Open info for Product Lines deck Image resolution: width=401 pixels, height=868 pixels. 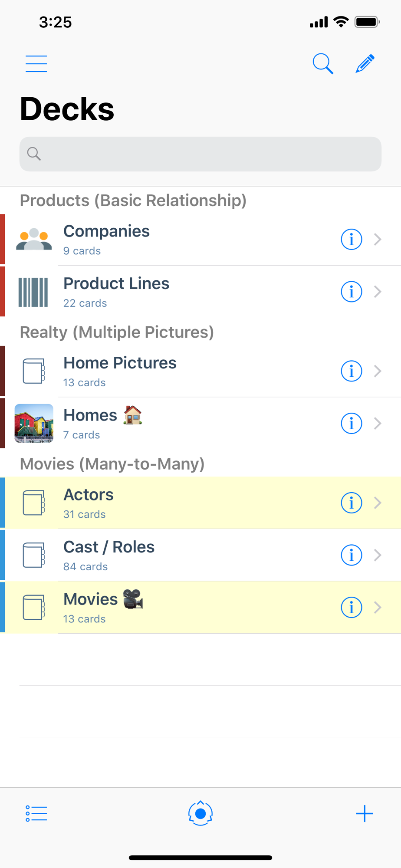[x=351, y=292]
